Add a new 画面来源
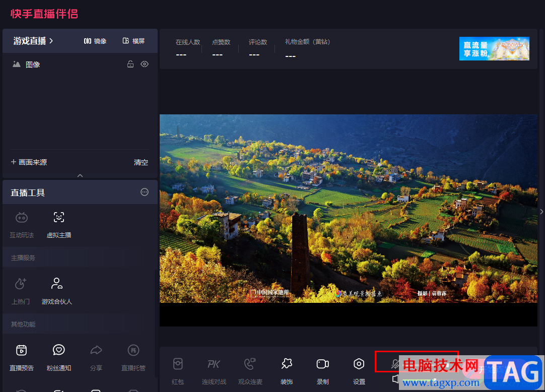Image resolution: width=545 pixels, height=392 pixels. pyautogui.click(x=29, y=162)
